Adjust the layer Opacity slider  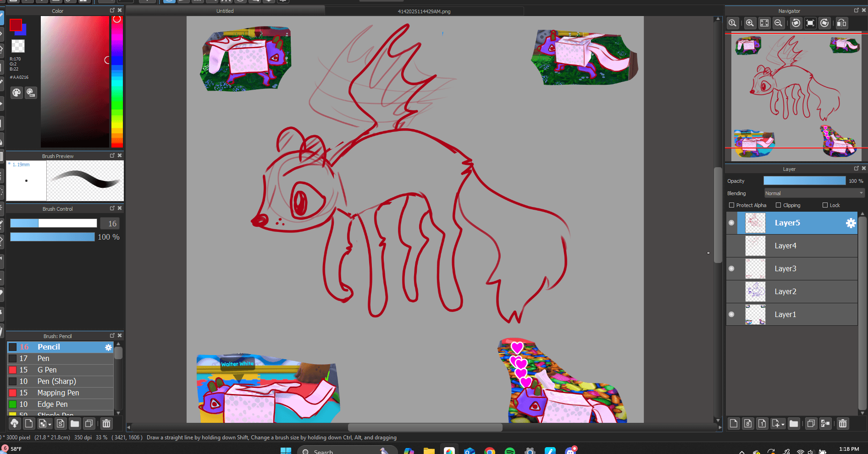coord(804,181)
